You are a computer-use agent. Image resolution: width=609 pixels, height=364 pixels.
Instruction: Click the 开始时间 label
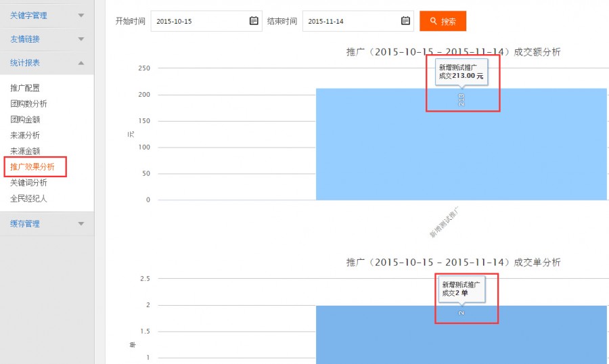130,21
